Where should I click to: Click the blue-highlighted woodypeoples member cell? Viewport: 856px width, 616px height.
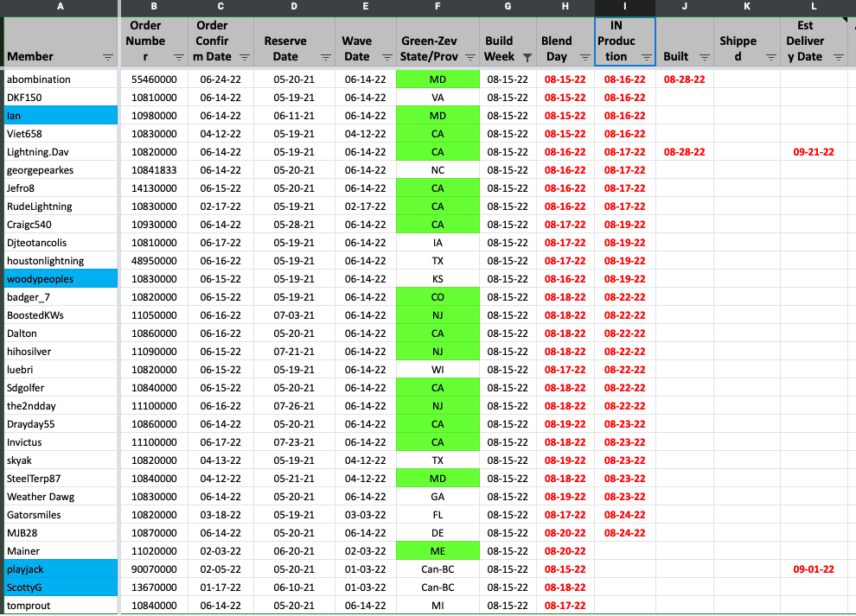coord(61,279)
